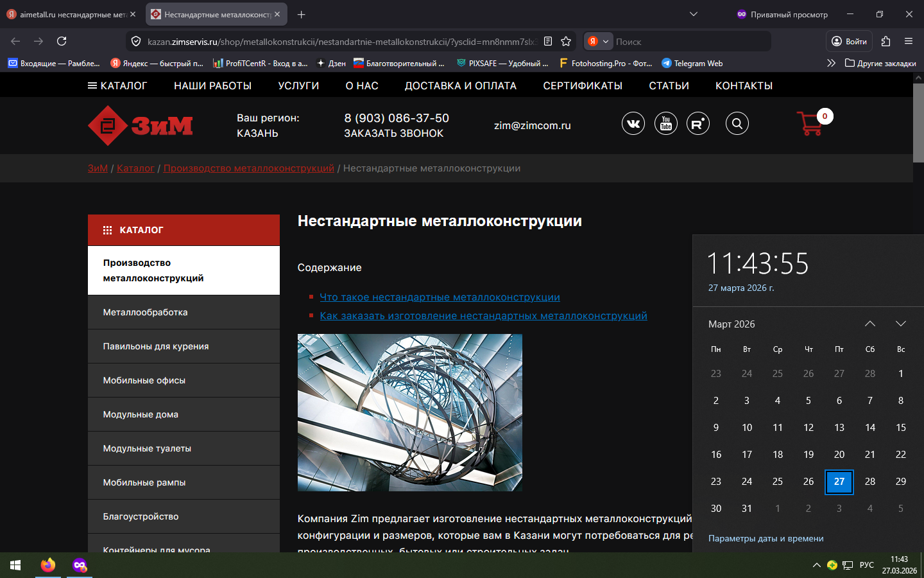Click ЗАКАЗАТЬ ЗВОНОК link

pyautogui.click(x=393, y=134)
